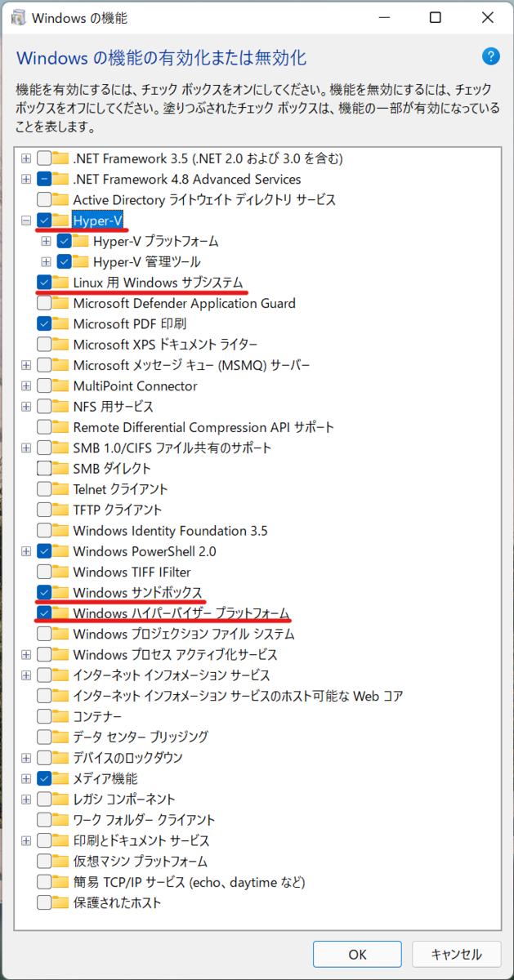Screen dimensions: 514x980
Task: Expand Hyper-V プラットフォーム subtree
Action: pos(47,241)
